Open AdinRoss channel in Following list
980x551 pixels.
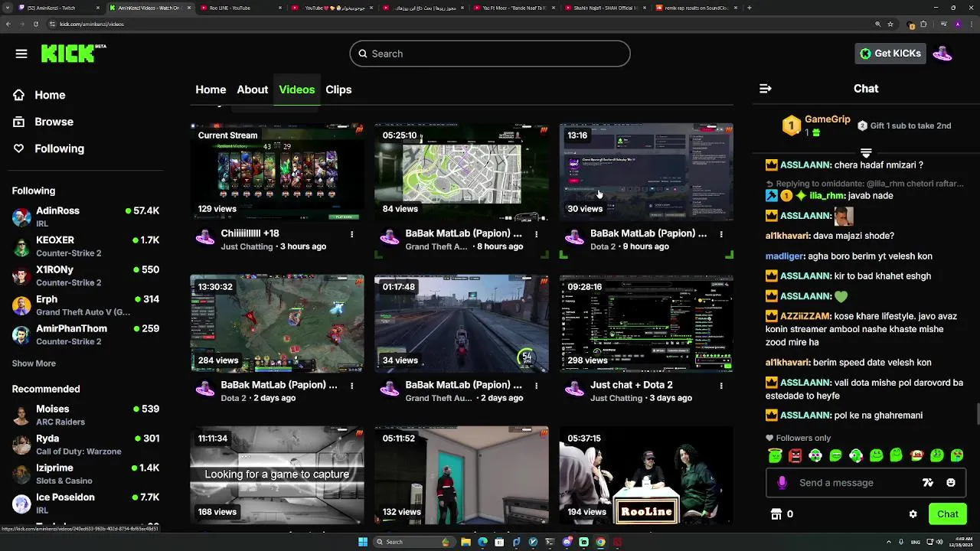pos(86,217)
